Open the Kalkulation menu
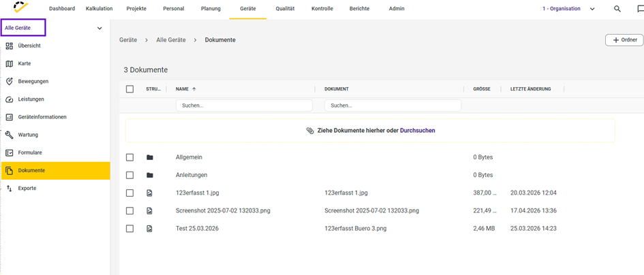The height and width of the screenshot is (275, 644). tap(99, 9)
